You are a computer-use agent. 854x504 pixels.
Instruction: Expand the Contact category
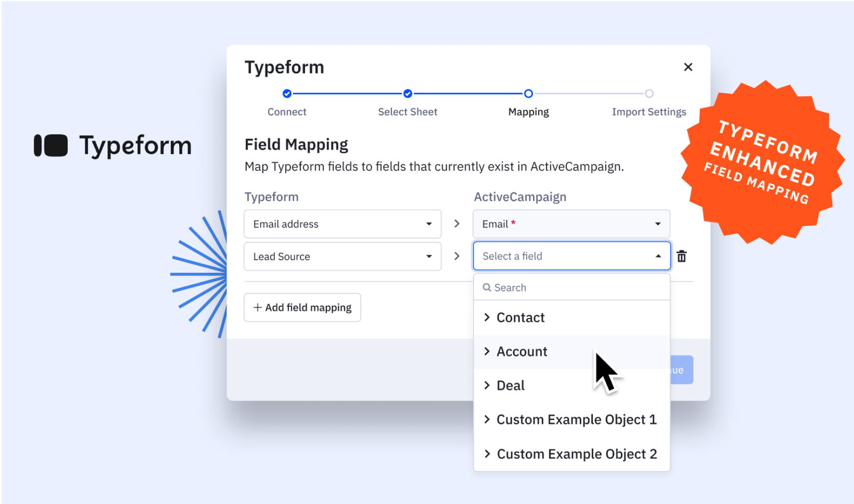coord(520,318)
